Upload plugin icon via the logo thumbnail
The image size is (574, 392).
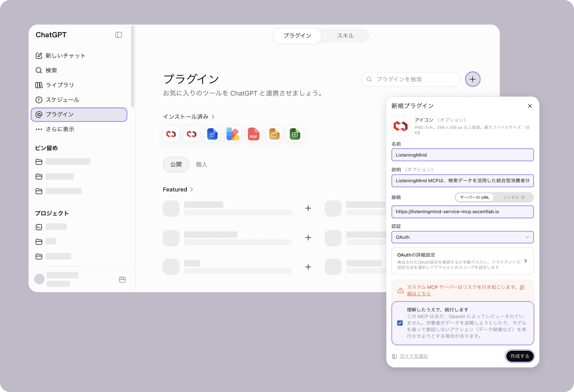coord(401,126)
